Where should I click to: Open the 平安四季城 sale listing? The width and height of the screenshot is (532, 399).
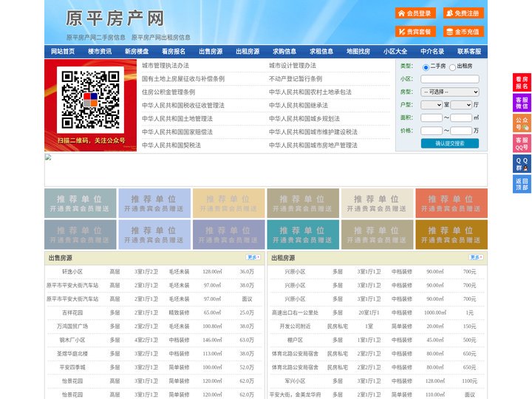point(72,367)
